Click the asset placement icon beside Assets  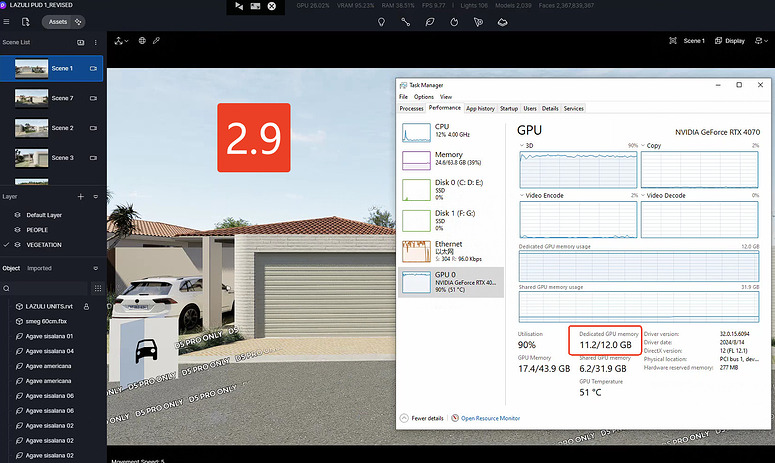[x=78, y=22]
